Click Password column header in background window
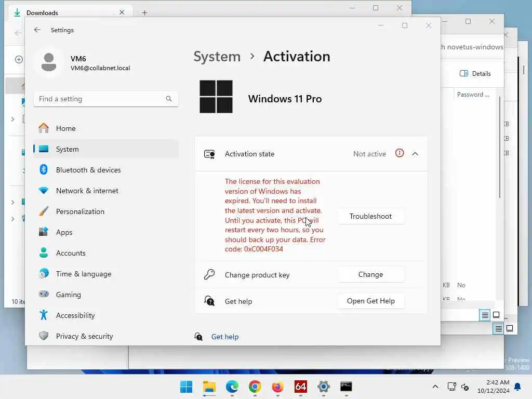 [x=473, y=95]
